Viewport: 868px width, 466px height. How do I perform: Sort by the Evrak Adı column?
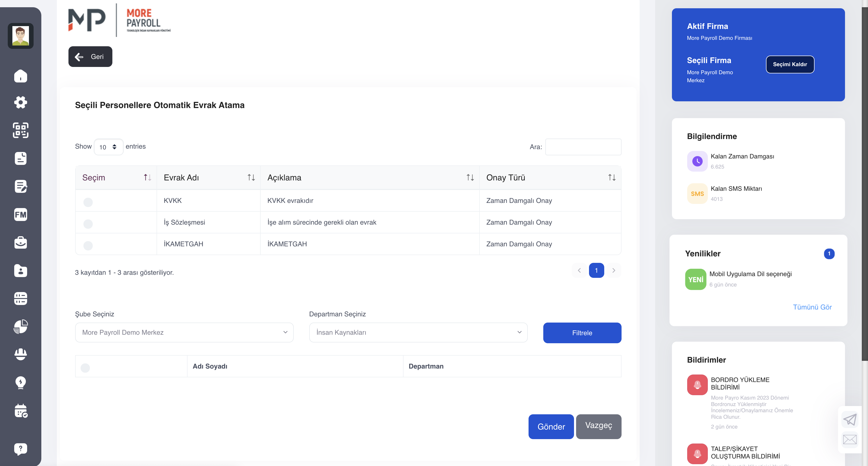(x=208, y=177)
